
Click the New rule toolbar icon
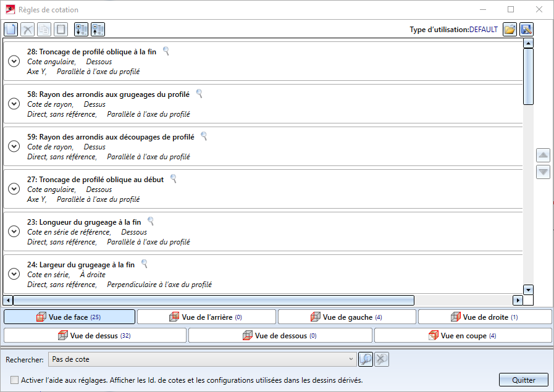(10, 29)
